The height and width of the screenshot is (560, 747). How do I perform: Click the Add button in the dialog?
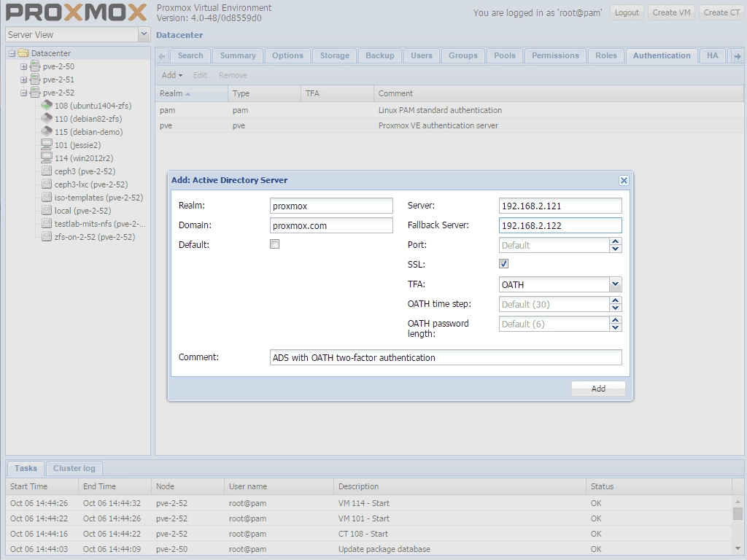tap(598, 389)
